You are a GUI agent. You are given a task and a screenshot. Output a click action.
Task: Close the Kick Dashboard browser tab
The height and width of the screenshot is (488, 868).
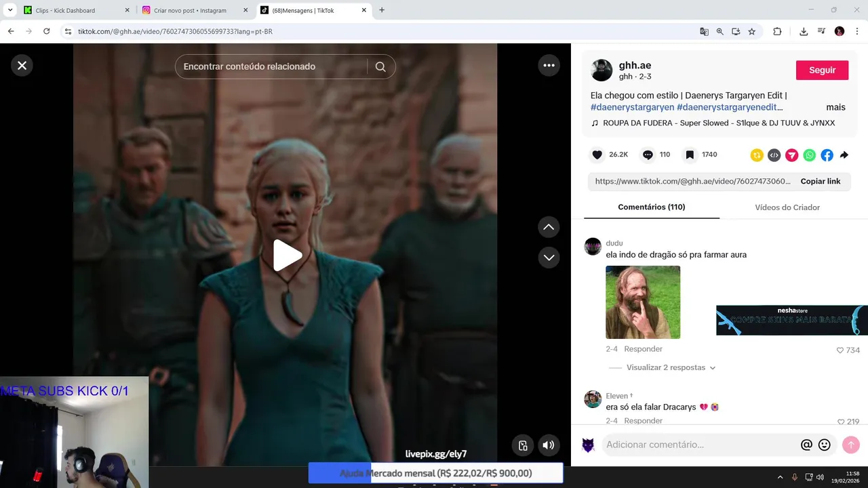(x=127, y=10)
